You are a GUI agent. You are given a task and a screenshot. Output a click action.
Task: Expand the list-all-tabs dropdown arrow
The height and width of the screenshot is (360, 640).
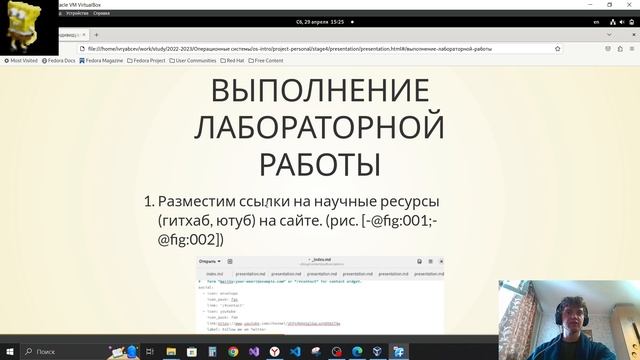click(609, 35)
